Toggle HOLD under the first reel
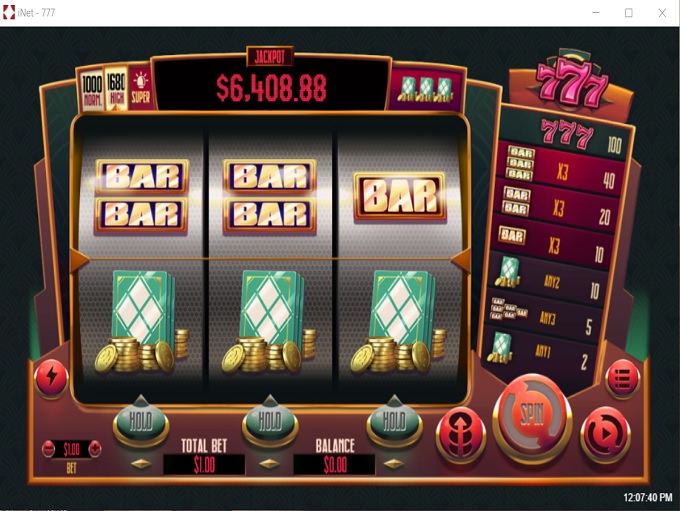680x511 pixels. pyautogui.click(x=141, y=422)
